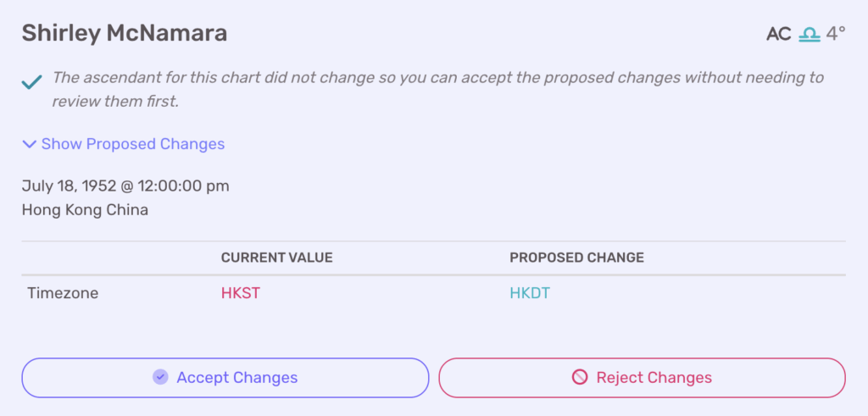This screenshot has height=416, width=868.
Task: Select the Shirley McNamara chart name
Action: (125, 34)
